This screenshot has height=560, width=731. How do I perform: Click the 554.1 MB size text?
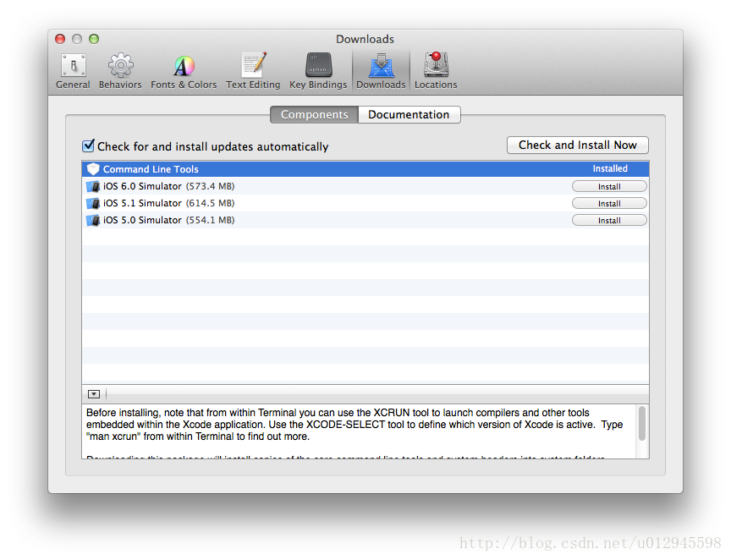(211, 220)
